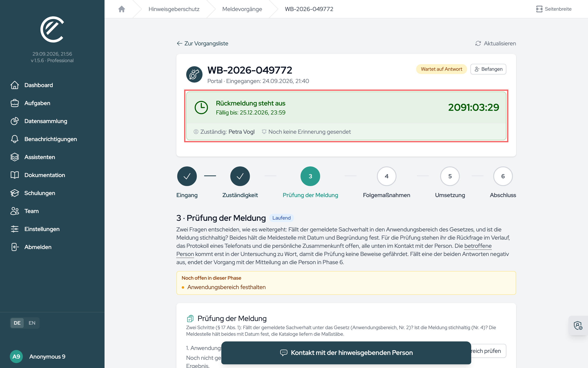Viewport: 588px width, 368px height.
Task: Click the company logo in sidebar
Action: (52, 29)
